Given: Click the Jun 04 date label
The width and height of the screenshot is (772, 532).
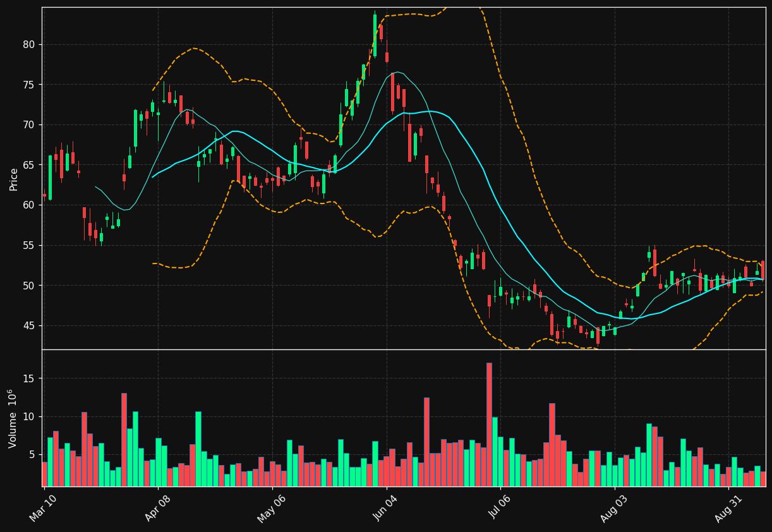Looking at the screenshot, I should (x=386, y=509).
